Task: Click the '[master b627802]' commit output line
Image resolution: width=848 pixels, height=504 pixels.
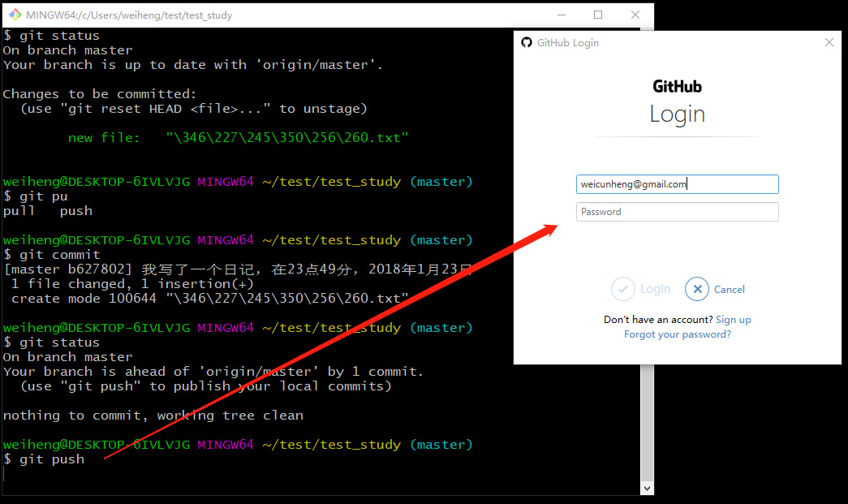Action: 238,269
